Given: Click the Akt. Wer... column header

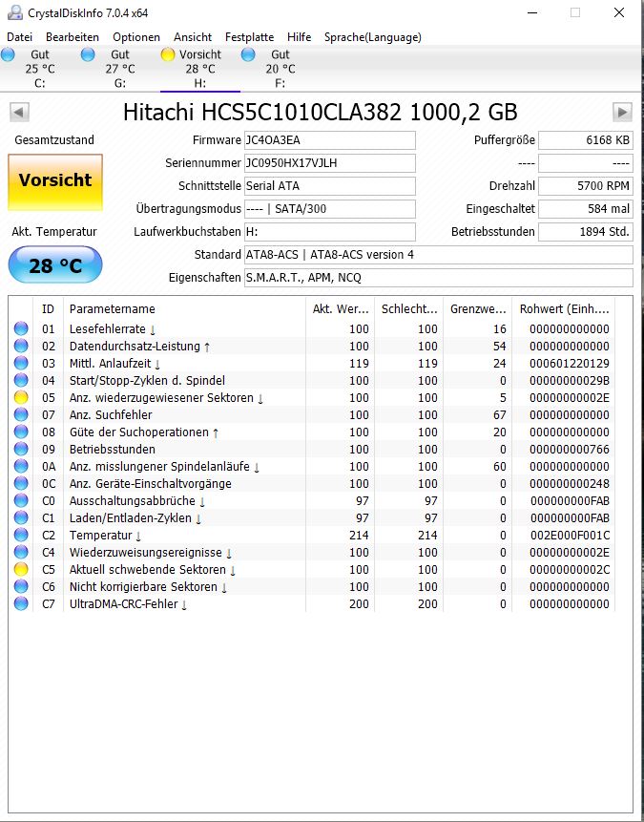Looking at the screenshot, I should [340, 308].
